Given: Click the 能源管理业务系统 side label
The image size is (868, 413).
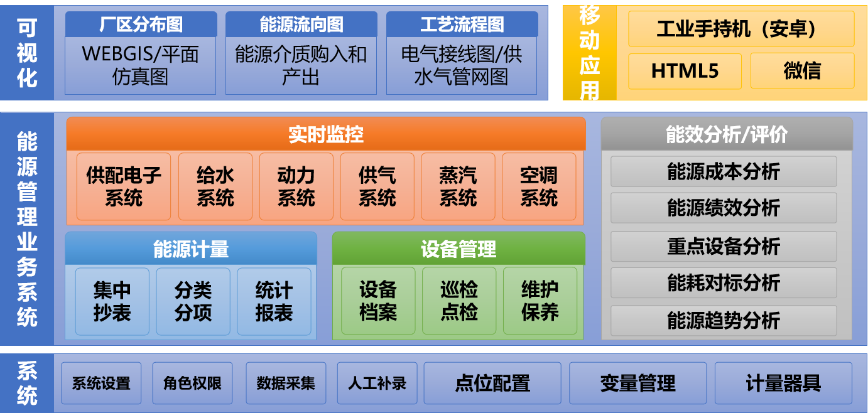Looking at the screenshot, I should [x=27, y=229].
